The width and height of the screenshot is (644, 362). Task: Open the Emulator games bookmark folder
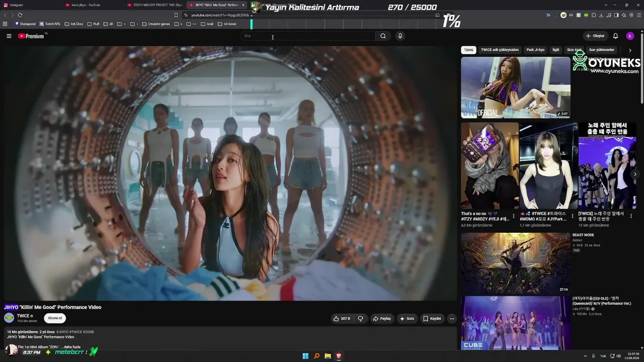156,24
